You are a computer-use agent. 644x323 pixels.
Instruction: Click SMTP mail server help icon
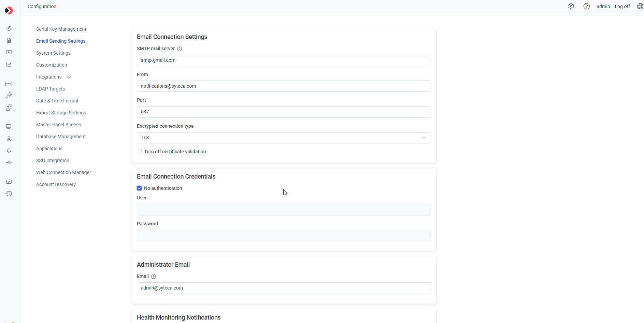(x=180, y=49)
